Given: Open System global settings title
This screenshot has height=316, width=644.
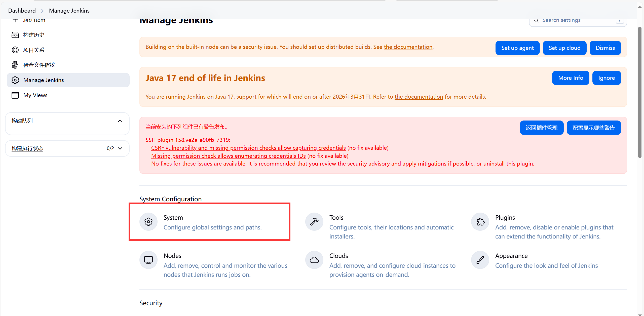Looking at the screenshot, I should 173,217.
